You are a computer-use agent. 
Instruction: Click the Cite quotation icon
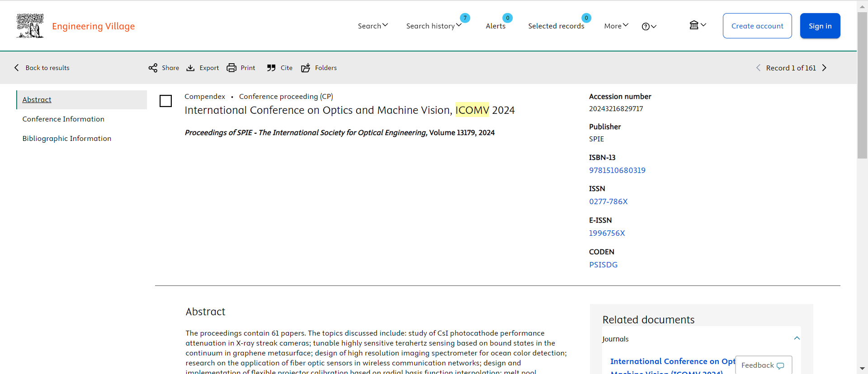[x=271, y=68]
